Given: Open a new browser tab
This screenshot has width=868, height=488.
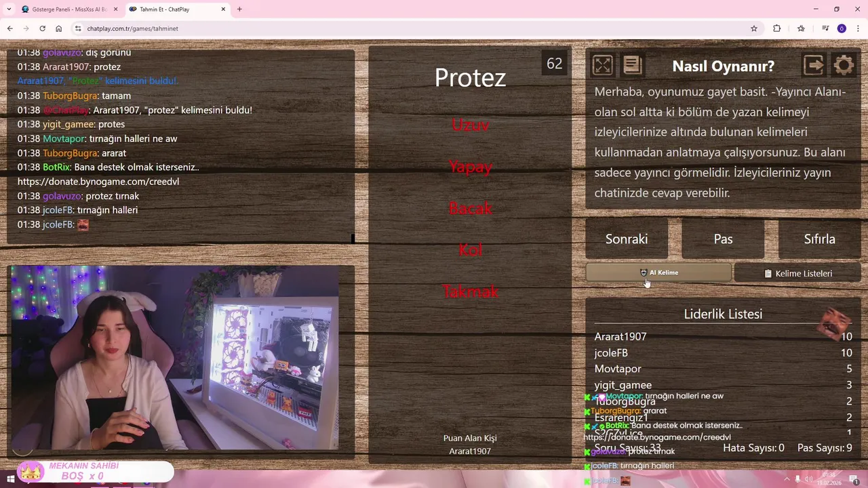Looking at the screenshot, I should click(x=239, y=9).
